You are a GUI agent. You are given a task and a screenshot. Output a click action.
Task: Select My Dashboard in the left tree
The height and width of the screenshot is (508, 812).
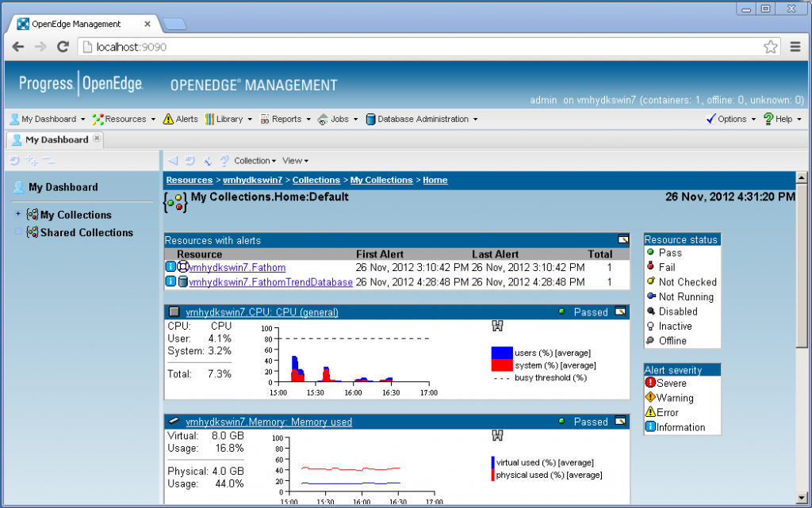pos(63,187)
